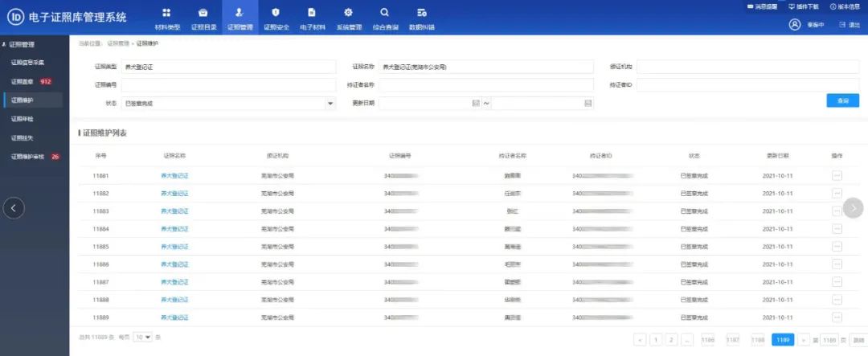Click the left sidebar collapse arrow circle
Image resolution: width=868 pixels, height=356 pixels.
(14, 207)
